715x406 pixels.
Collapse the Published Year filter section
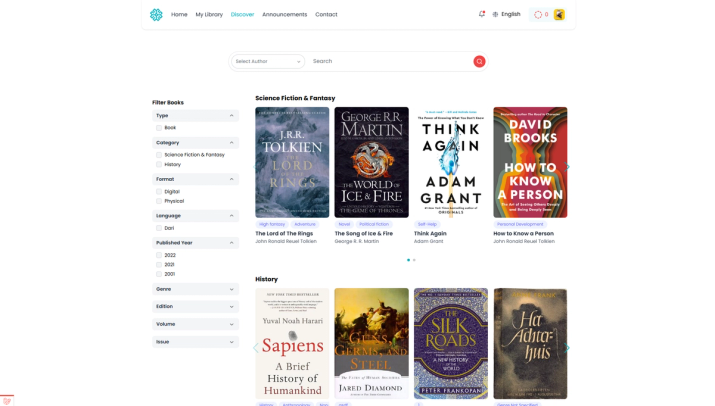pyautogui.click(x=195, y=243)
